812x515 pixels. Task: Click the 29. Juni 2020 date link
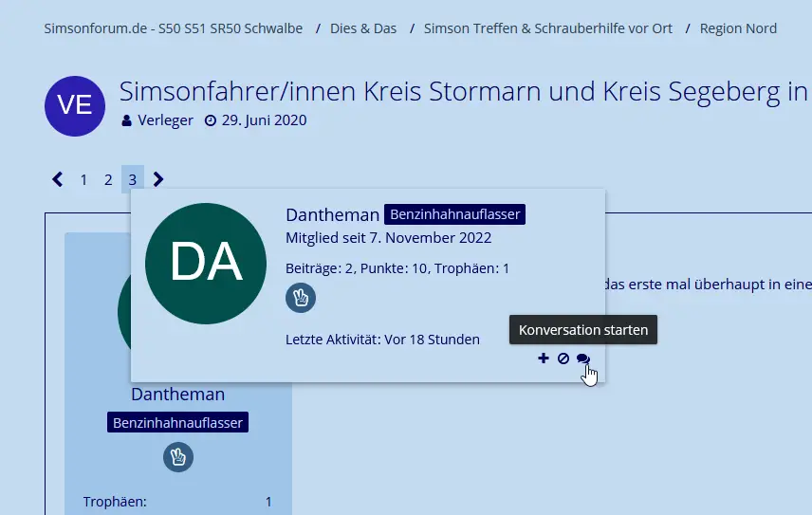point(263,120)
